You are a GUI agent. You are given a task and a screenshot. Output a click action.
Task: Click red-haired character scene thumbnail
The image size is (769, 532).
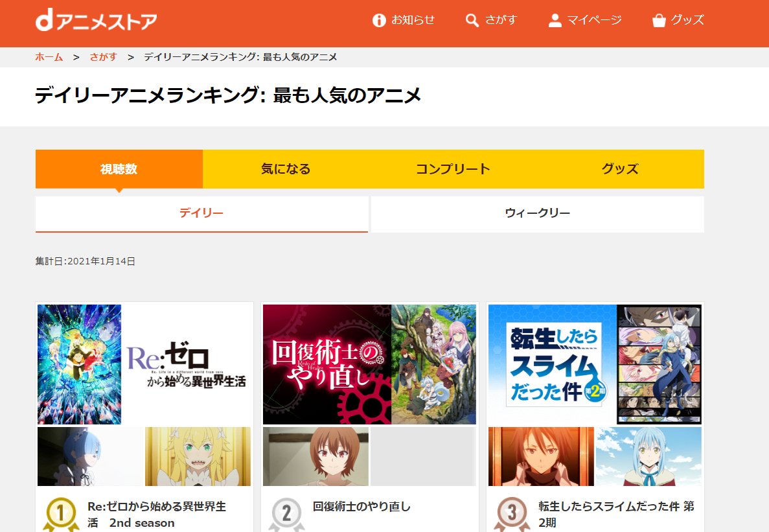541,456
